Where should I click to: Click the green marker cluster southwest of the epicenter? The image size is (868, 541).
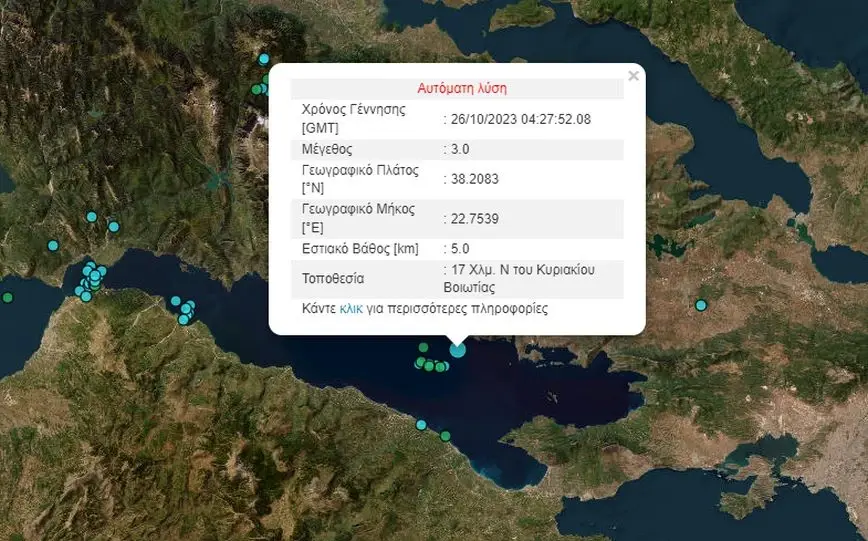(x=431, y=365)
